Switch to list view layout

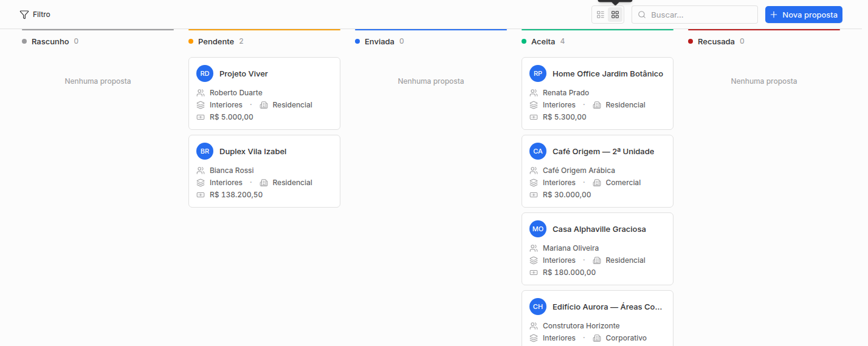tap(601, 15)
